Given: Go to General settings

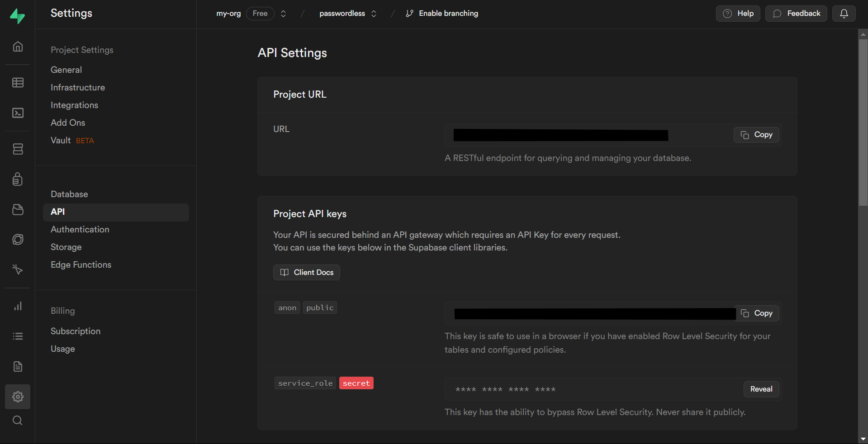Looking at the screenshot, I should coord(66,70).
